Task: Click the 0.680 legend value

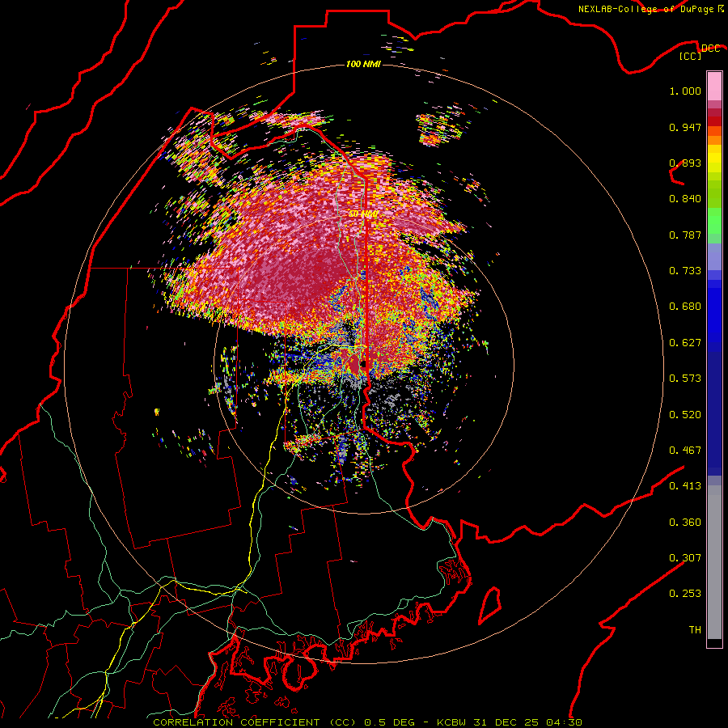Action: point(685,307)
